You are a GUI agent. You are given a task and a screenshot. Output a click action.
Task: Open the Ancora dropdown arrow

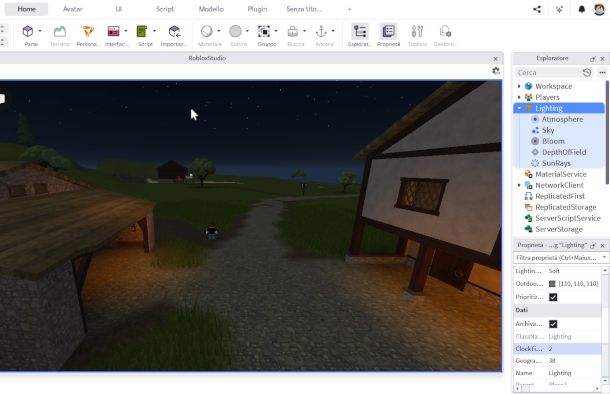(x=333, y=31)
